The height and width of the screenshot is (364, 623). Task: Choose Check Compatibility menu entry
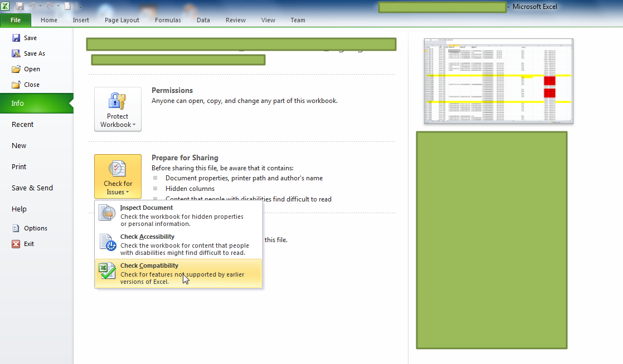point(178,273)
